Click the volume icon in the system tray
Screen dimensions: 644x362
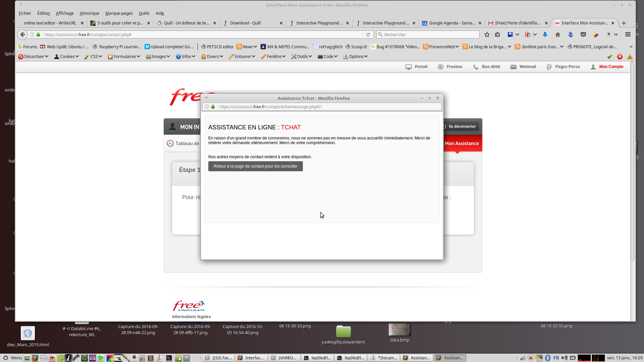[565, 358]
